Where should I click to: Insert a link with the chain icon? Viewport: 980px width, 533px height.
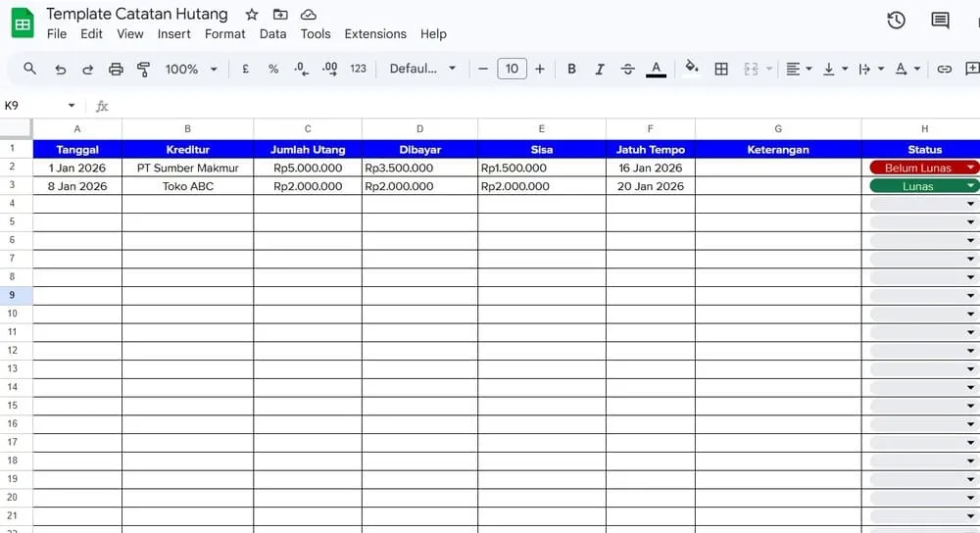pos(944,69)
